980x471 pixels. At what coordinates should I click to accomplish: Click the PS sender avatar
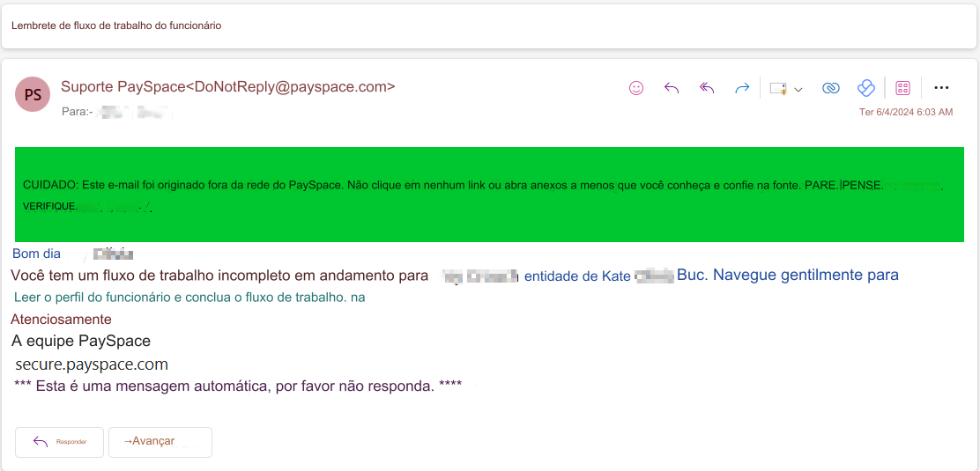33,95
